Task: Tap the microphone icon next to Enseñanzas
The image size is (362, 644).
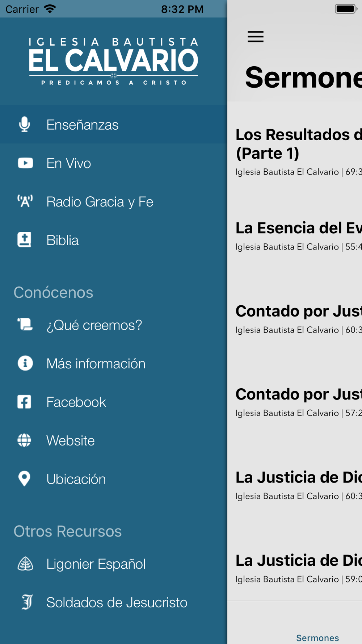Action: [x=25, y=124]
